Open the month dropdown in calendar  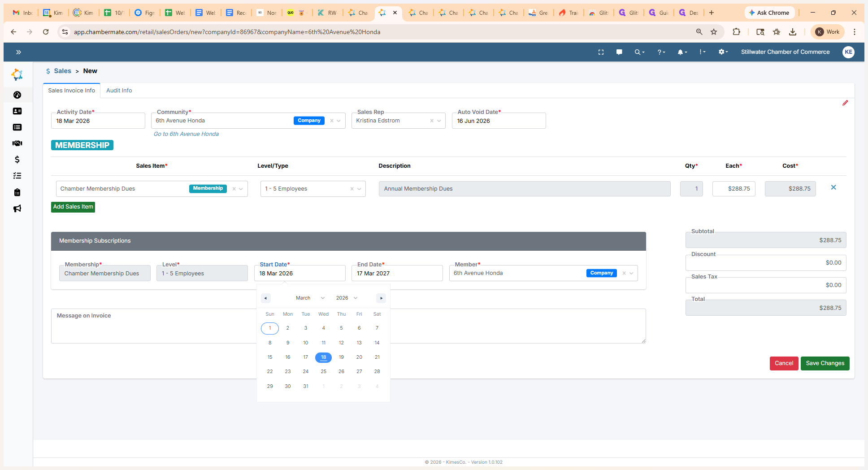coord(310,298)
